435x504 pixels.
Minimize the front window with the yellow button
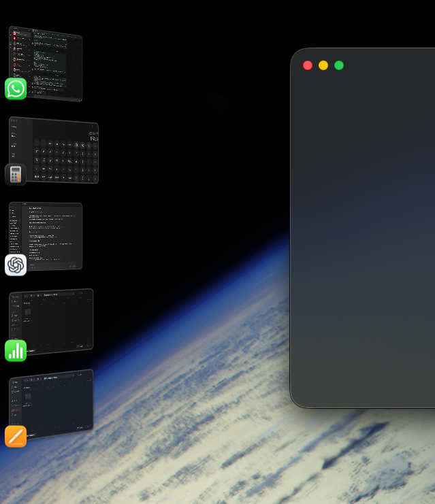pyautogui.click(x=323, y=65)
